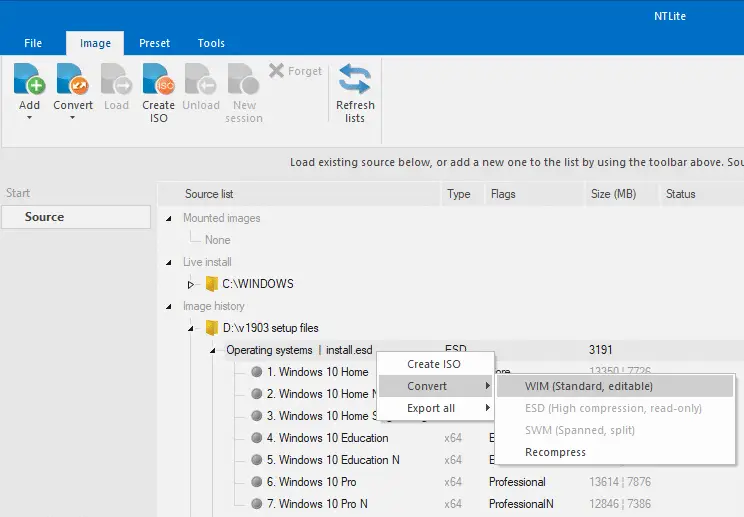The height and width of the screenshot is (517, 744).
Task: Choose ESD (High compression, read-only) option
Action: (615, 408)
